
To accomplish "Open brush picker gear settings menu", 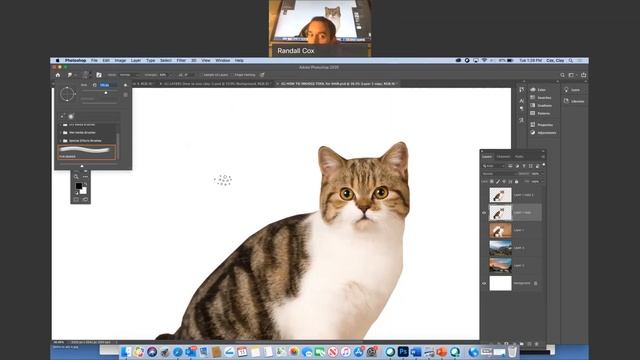I will (x=125, y=85).
